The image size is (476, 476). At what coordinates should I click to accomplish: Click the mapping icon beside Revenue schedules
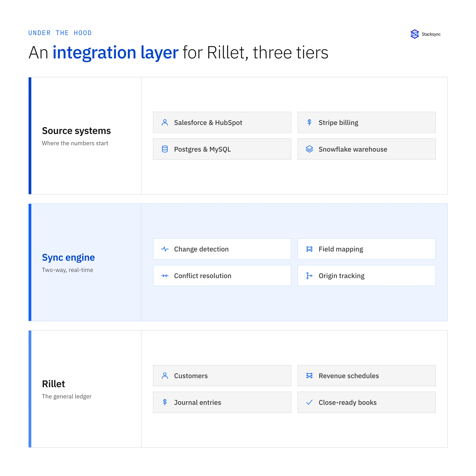pos(309,376)
